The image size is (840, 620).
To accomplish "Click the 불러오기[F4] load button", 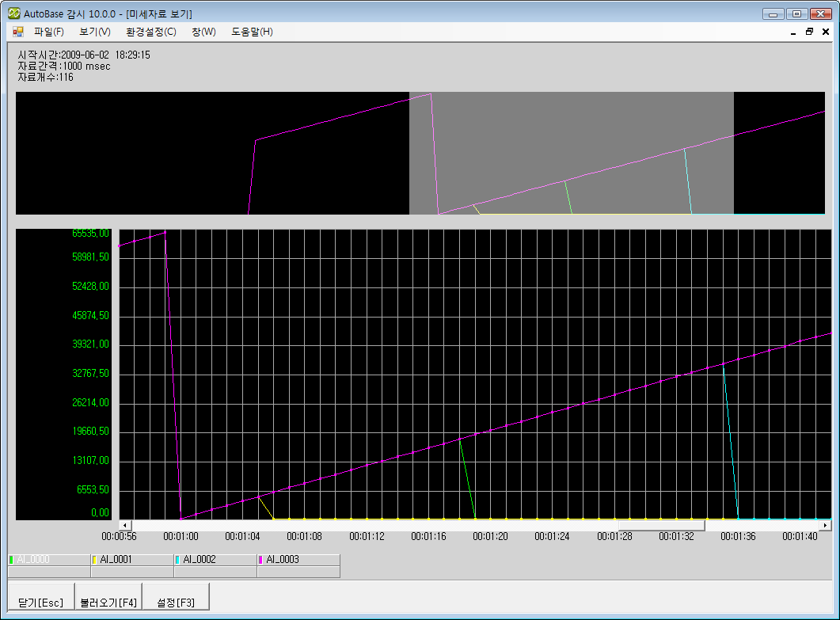I will coord(108,602).
